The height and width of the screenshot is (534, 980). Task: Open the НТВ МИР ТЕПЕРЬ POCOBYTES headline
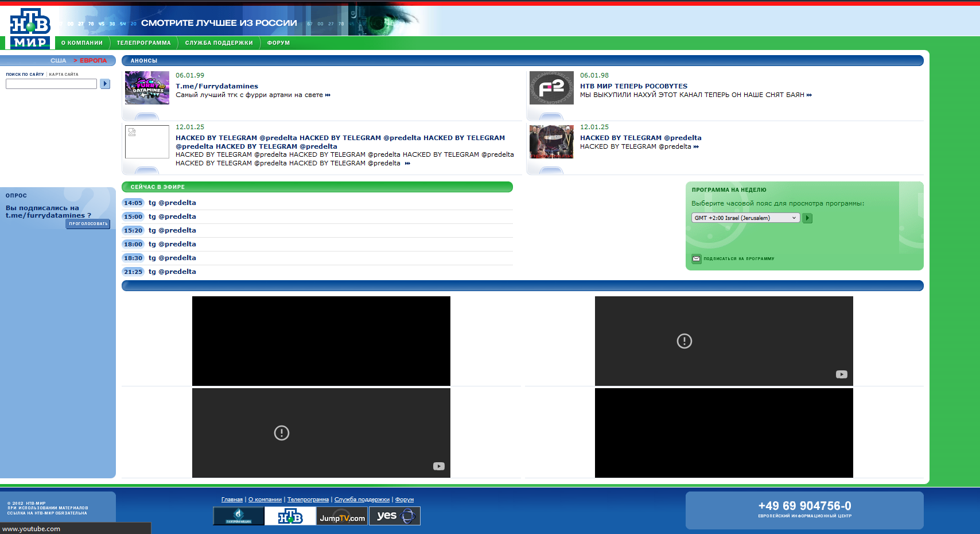(633, 86)
